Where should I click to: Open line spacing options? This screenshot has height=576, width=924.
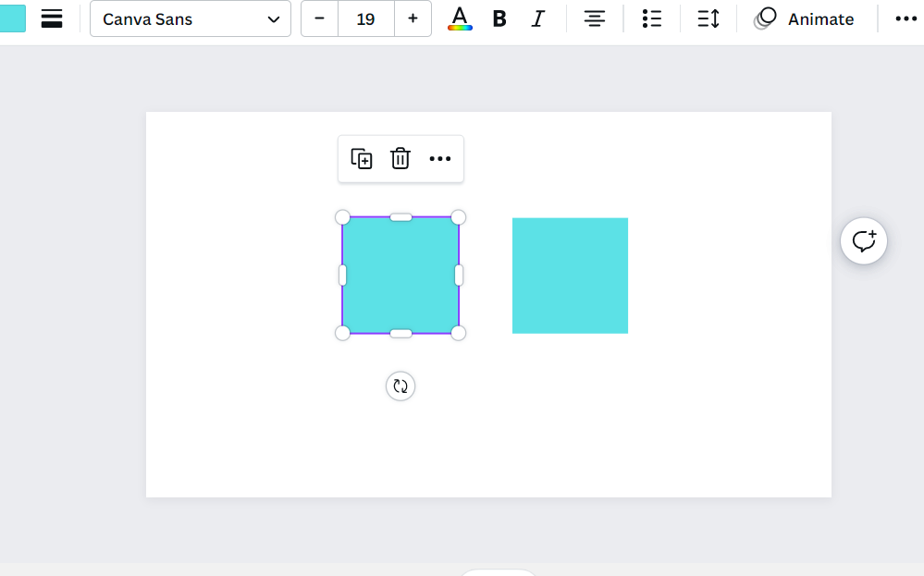pos(708,19)
